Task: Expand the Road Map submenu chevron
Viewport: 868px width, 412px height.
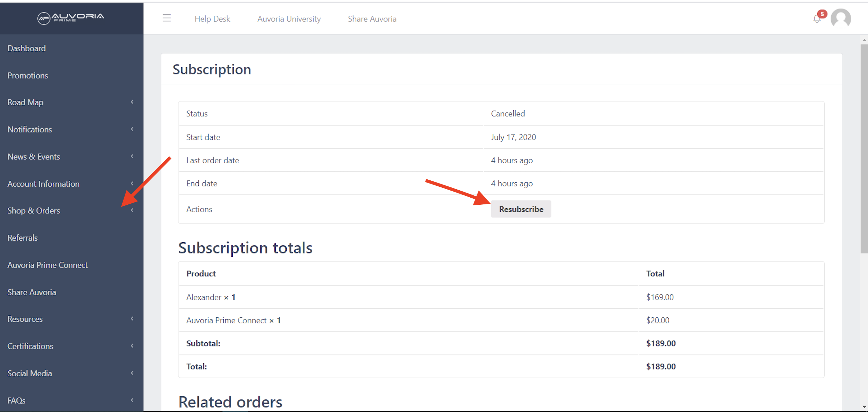Action: 132,102
